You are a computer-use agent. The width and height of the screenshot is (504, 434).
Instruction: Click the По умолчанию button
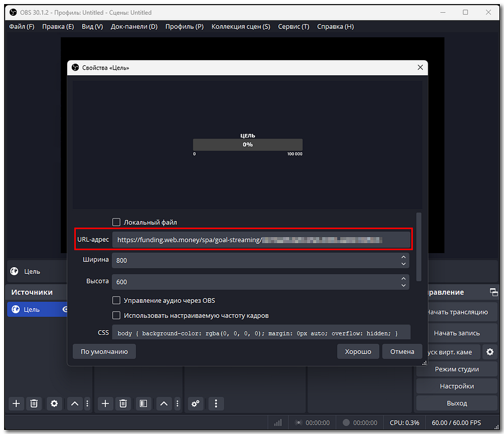coord(104,351)
